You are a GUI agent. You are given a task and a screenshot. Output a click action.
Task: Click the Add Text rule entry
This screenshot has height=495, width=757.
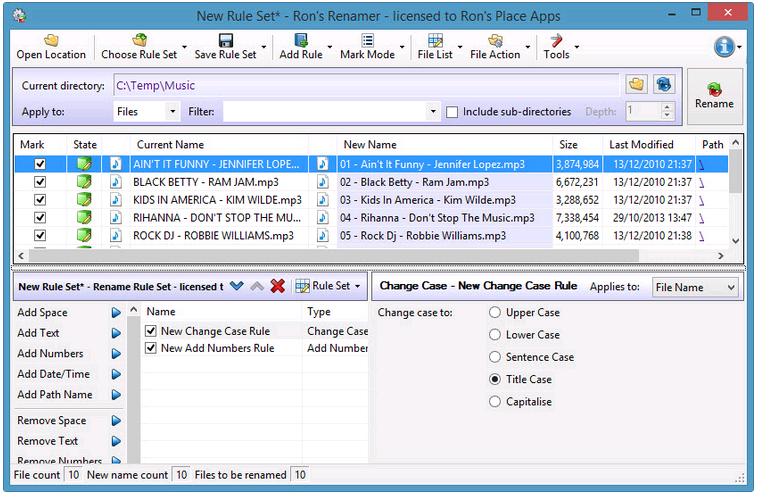tap(38, 333)
